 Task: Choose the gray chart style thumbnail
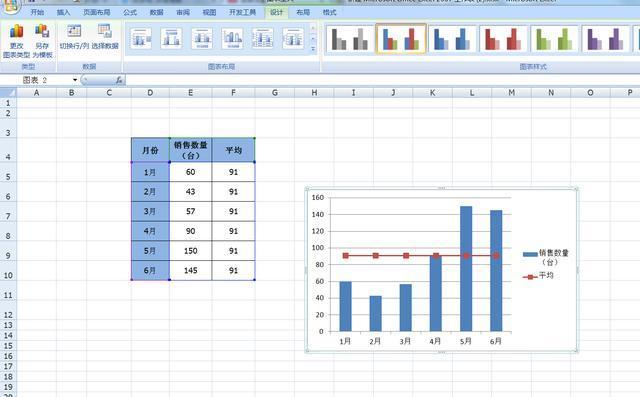click(350, 39)
